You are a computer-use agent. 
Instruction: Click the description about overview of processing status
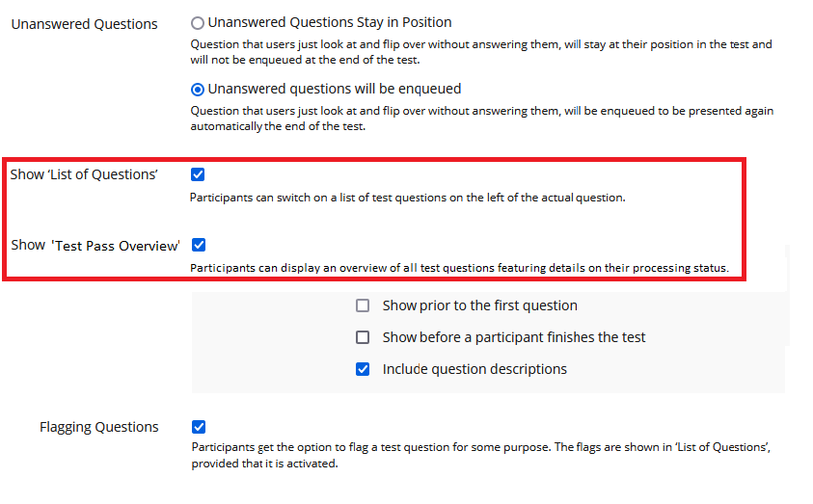[459, 267]
